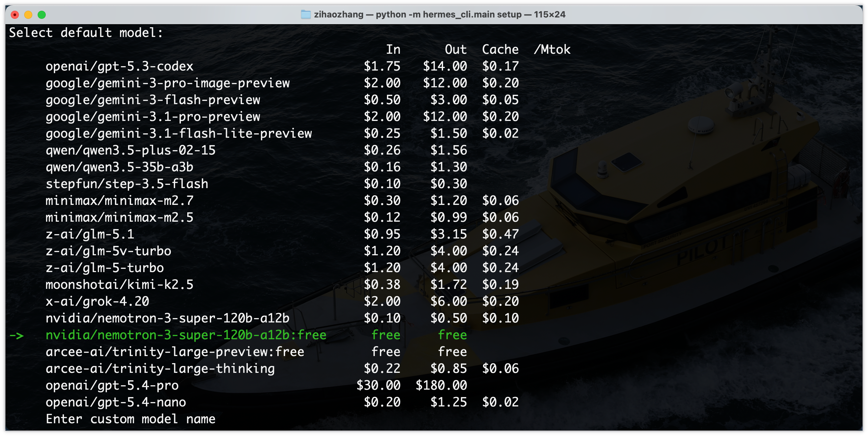Click the green arrow selection indicator
The height and width of the screenshot is (436, 868).
[x=16, y=335]
